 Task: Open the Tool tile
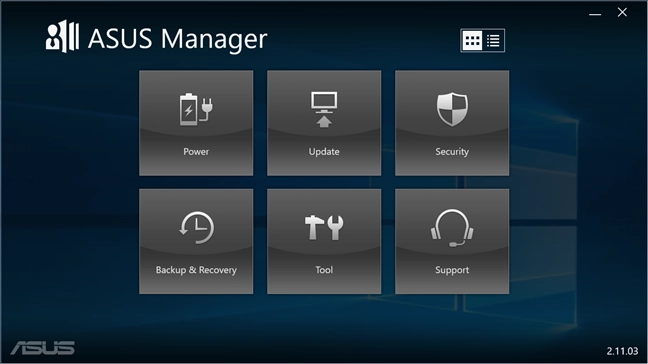coord(324,241)
